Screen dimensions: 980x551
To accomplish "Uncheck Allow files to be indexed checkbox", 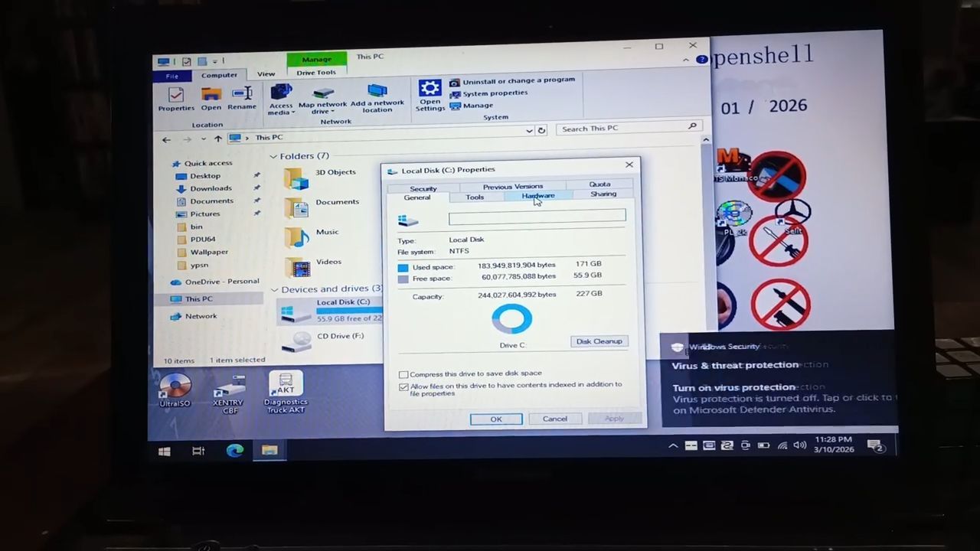I will coord(403,386).
